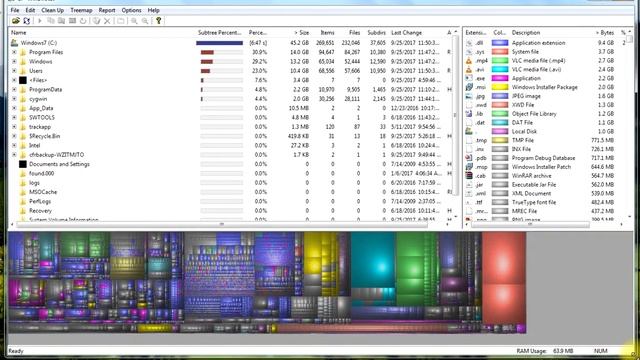
Task: Click the Copy Path toolbar icon
Action: (x=51, y=21)
